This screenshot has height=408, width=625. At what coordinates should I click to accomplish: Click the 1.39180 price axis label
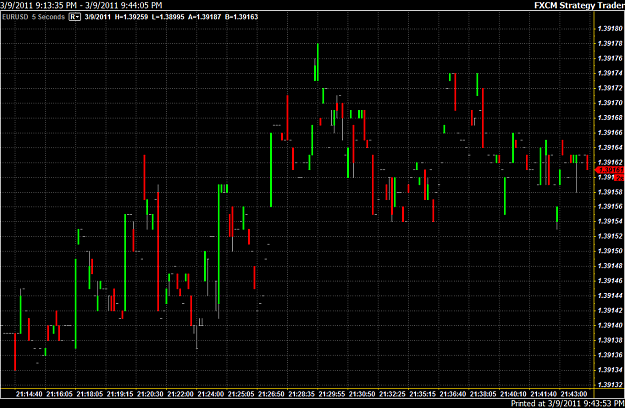click(x=610, y=29)
